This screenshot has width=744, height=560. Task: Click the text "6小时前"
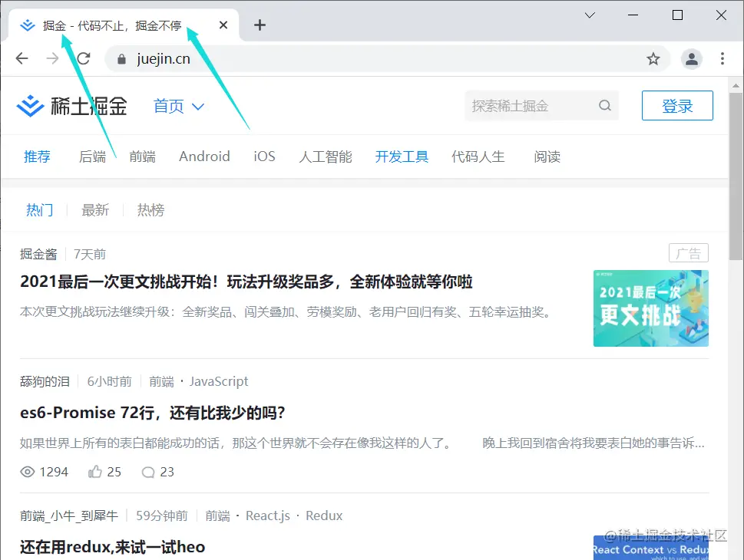109,381
